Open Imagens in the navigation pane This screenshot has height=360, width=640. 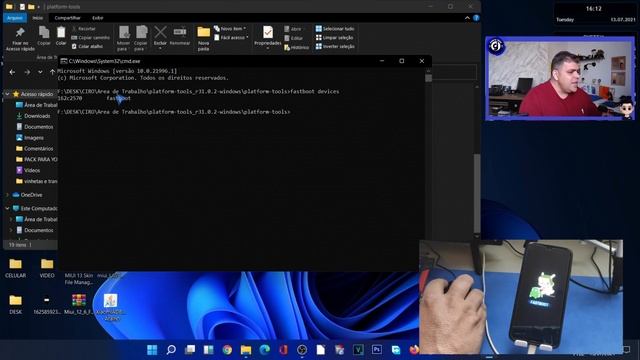pos(30,138)
